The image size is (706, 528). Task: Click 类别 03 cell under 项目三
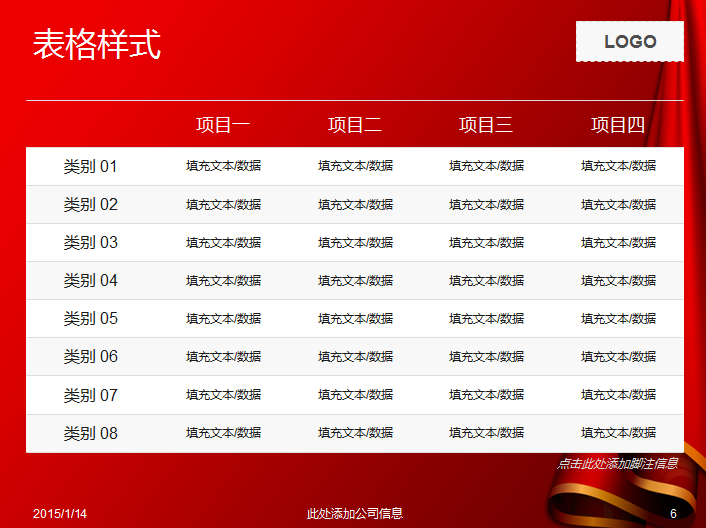(486, 243)
